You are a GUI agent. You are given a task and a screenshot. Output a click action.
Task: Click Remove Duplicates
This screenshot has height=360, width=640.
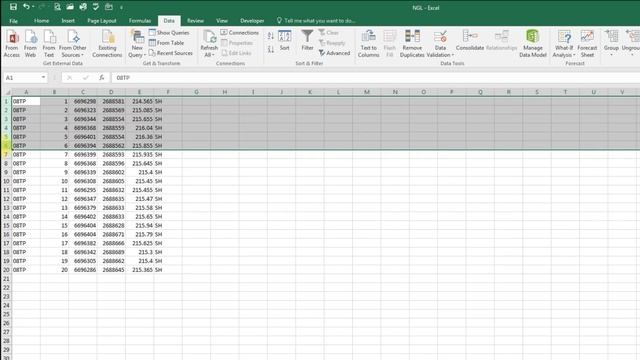click(412, 44)
